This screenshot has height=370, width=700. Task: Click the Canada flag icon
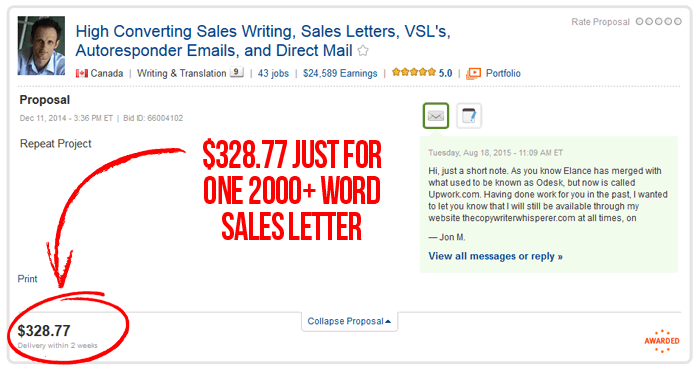click(82, 73)
